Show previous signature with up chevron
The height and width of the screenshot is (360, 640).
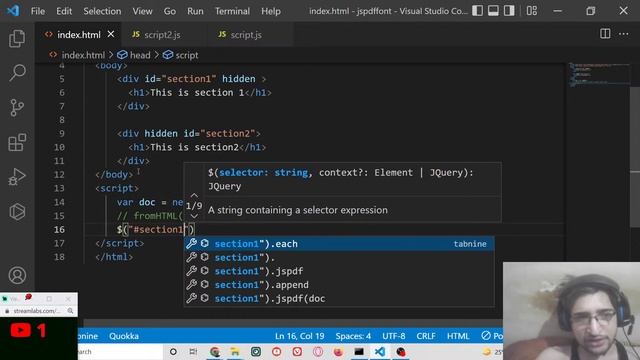pos(194,196)
